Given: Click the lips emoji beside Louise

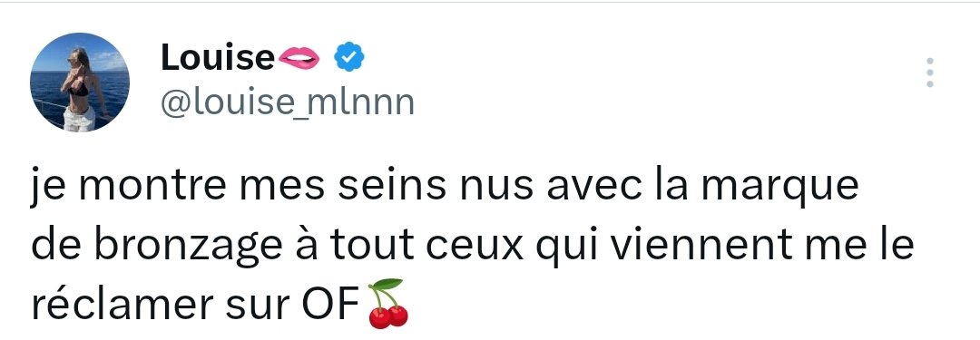Looking at the screenshot, I should [x=299, y=57].
